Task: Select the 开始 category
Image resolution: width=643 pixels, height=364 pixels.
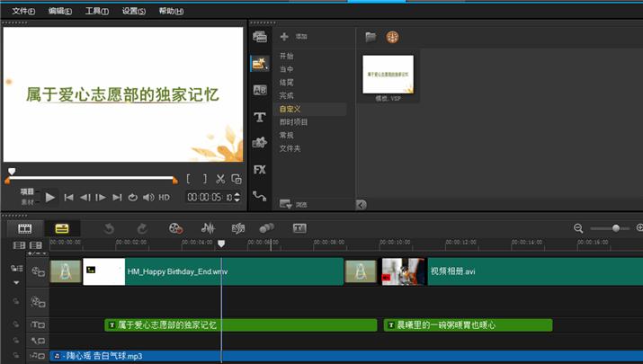Action: [x=286, y=56]
